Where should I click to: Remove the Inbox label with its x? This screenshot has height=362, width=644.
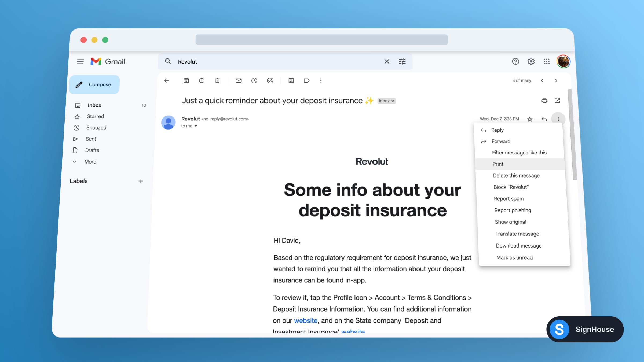click(393, 101)
